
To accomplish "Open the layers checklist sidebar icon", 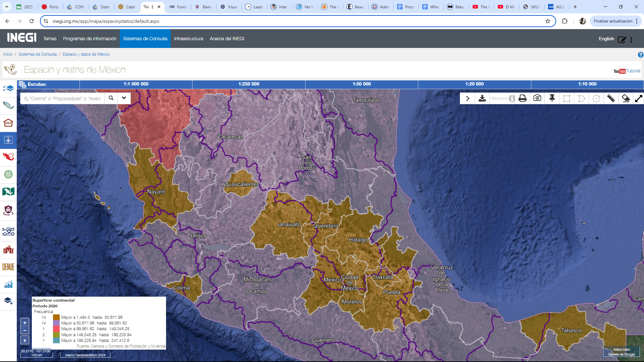I will tap(8, 88).
